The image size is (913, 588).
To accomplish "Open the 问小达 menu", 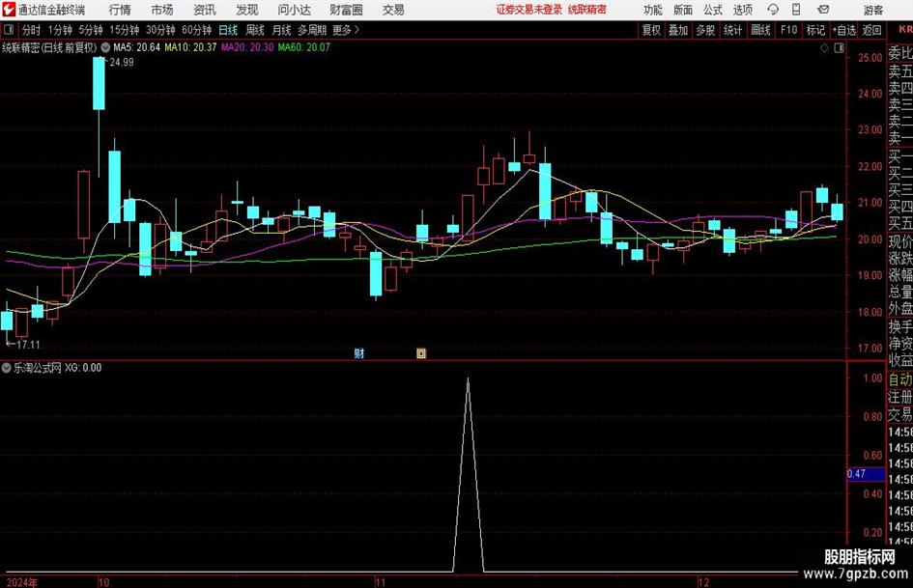I will pos(294,10).
